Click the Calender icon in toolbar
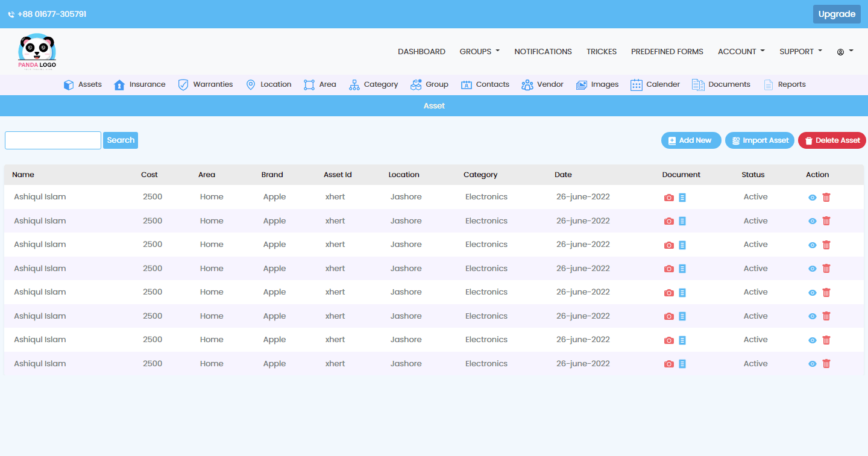 (637, 85)
